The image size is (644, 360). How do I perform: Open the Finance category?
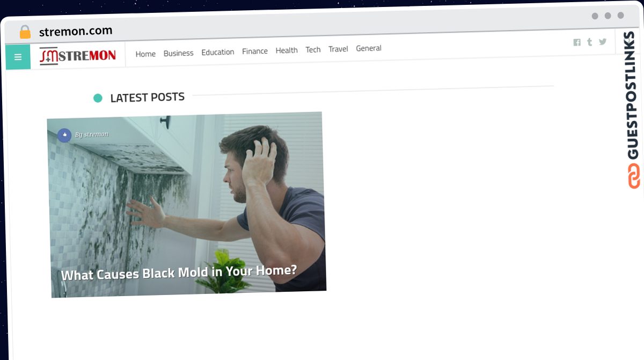pos(254,51)
